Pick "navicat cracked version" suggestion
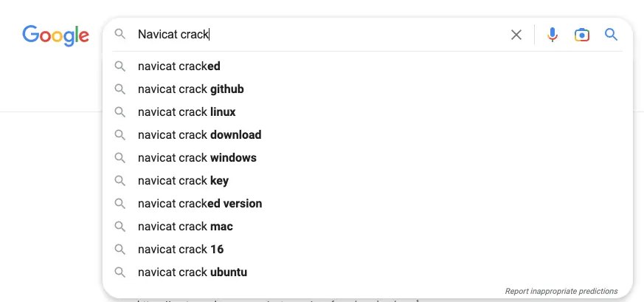644x302 pixels. pos(200,204)
